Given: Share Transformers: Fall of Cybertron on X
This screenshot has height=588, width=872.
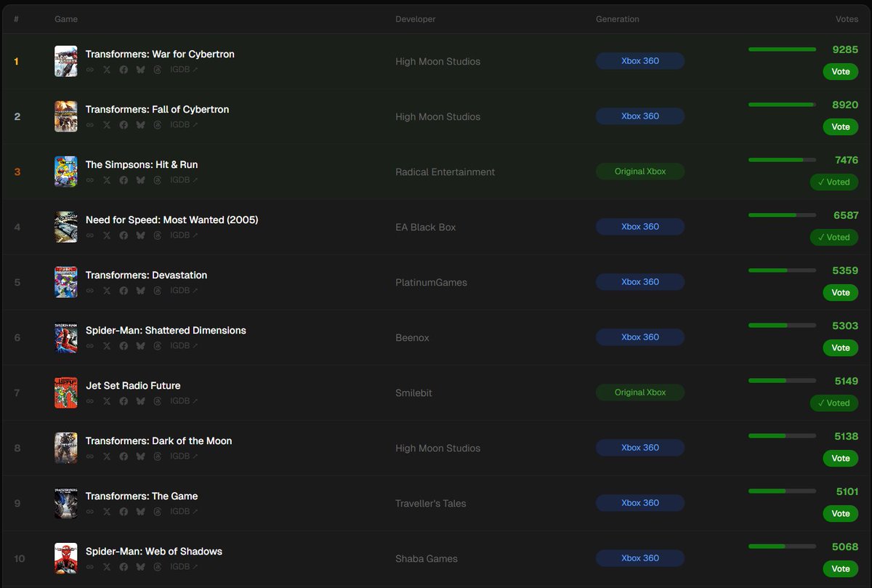Looking at the screenshot, I should (x=107, y=125).
